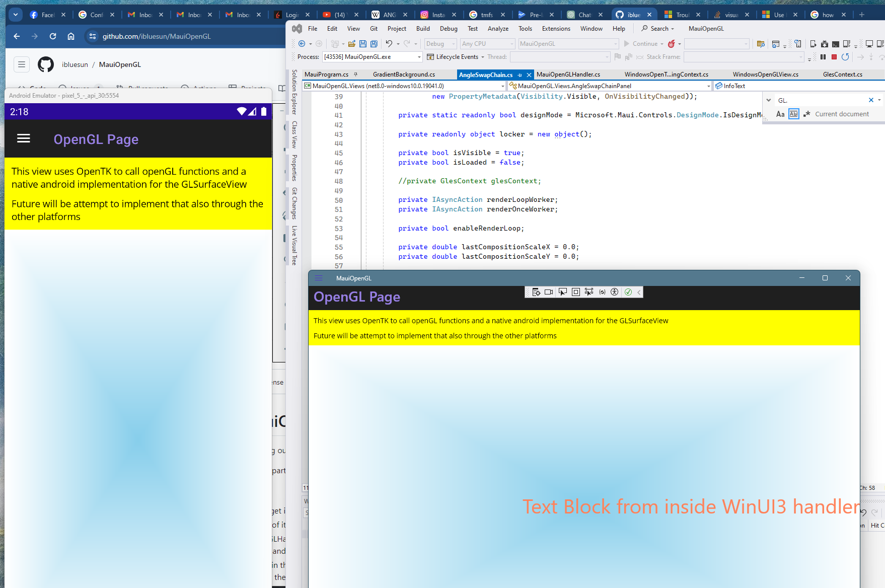This screenshot has height=588, width=885.
Task: Save the current file
Action: pyautogui.click(x=362, y=44)
